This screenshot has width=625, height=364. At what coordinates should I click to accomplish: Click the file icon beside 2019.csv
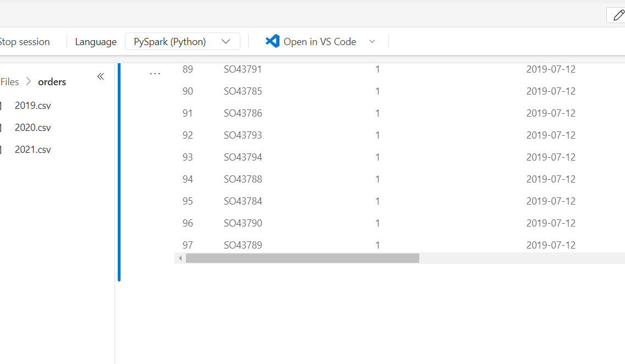[x=2, y=105]
